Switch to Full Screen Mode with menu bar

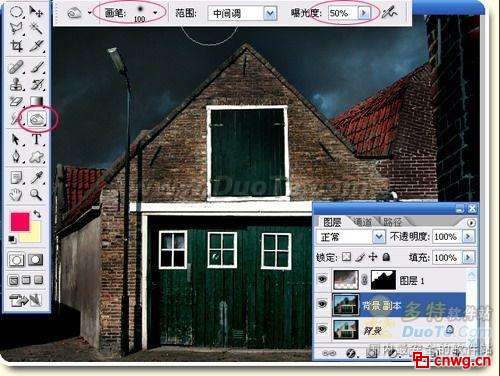tap(26, 280)
